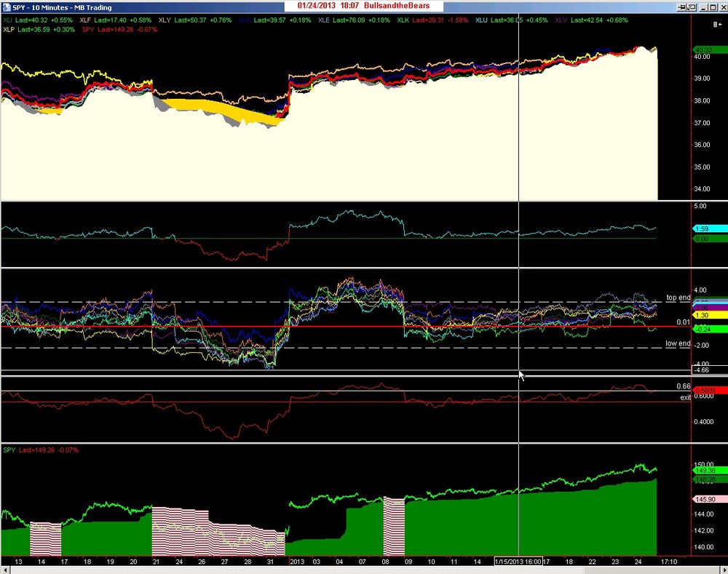This screenshot has width=728, height=574.
Task: Click the 2013 year marker on time axis
Action: pos(297,562)
